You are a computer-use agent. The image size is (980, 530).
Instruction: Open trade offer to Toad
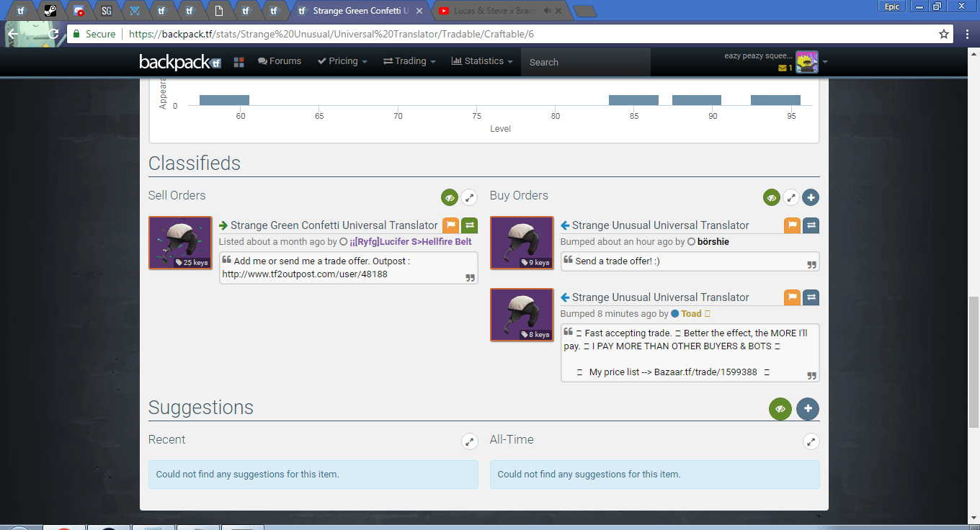pyautogui.click(x=811, y=297)
